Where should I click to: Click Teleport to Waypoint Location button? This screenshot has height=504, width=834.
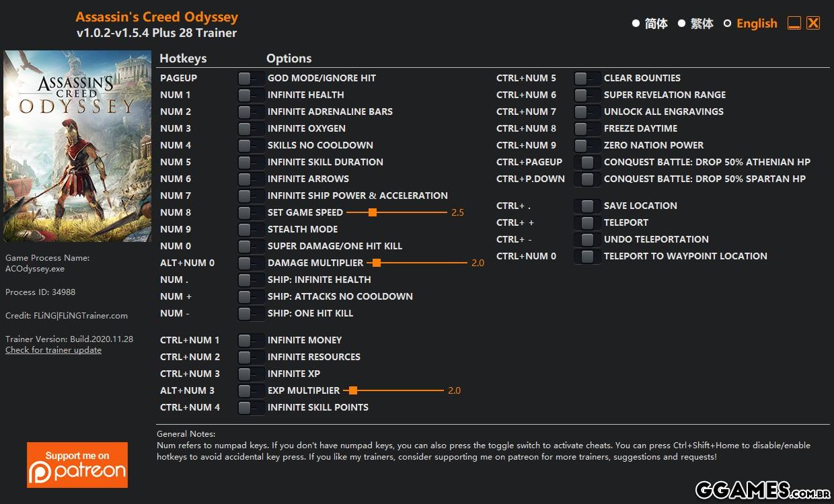pyautogui.click(x=587, y=257)
